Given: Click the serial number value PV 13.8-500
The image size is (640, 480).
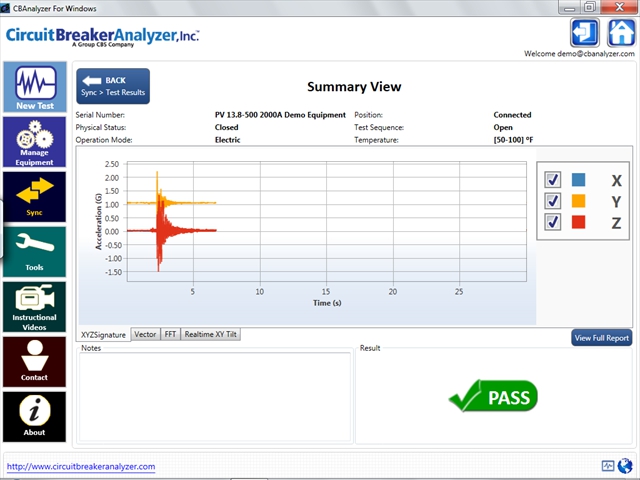Looking at the screenshot, I should [x=280, y=115].
